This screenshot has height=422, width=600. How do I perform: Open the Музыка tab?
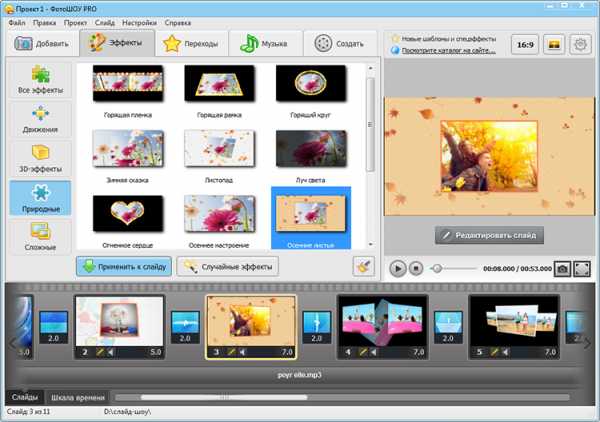point(265,43)
